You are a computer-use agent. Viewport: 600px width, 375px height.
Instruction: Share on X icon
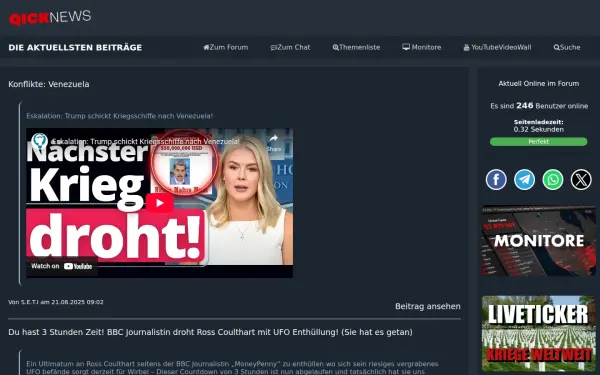(x=581, y=179)
